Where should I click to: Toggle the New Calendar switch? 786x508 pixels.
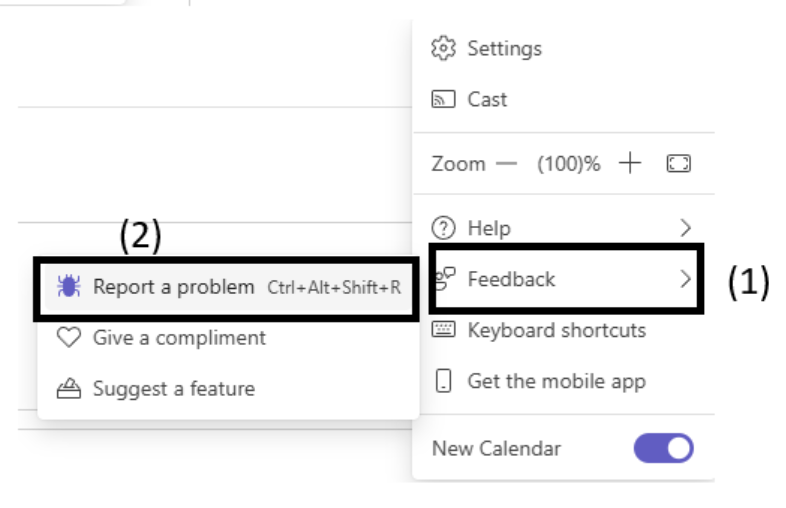pyautogui.click(x=663, y=448)
